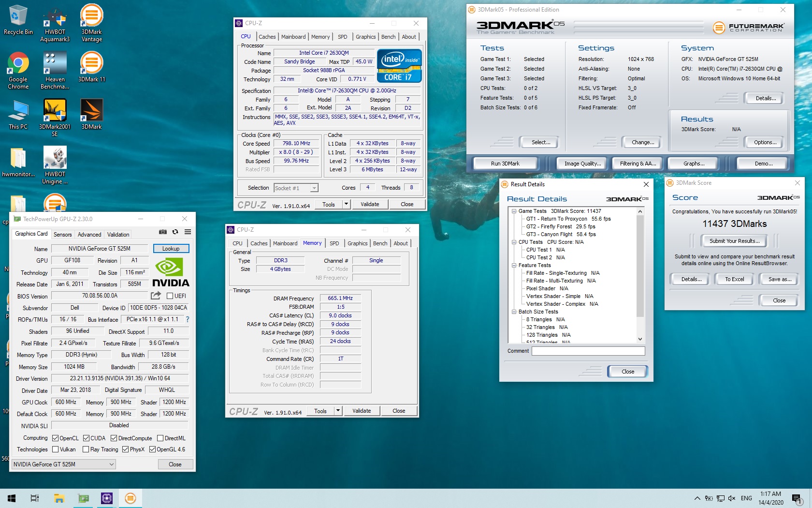Open the Recycle Bin desktop icon
The width and height of the screenshot is (812, 508).
coord(18,20)
